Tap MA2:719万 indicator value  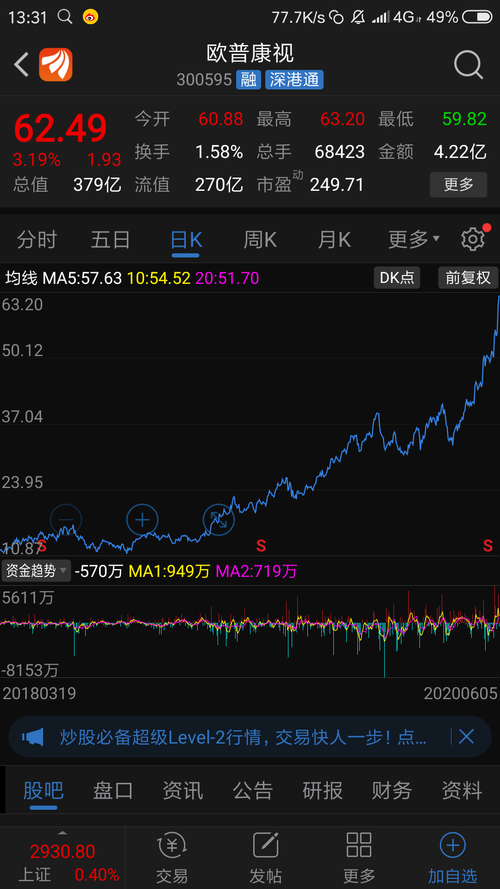[x=256, y=571]
